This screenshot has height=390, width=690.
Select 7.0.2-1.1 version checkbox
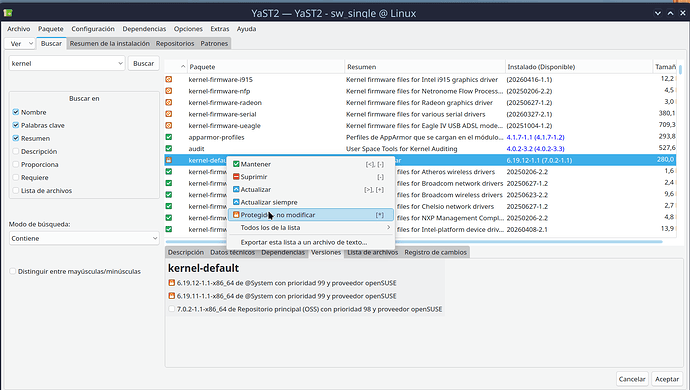coord(172,309)
